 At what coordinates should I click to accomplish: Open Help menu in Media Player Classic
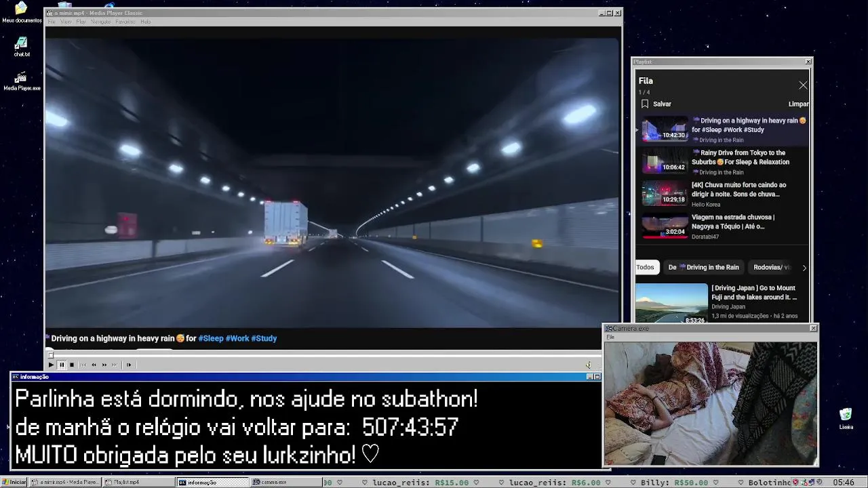[x=145, y=22]
